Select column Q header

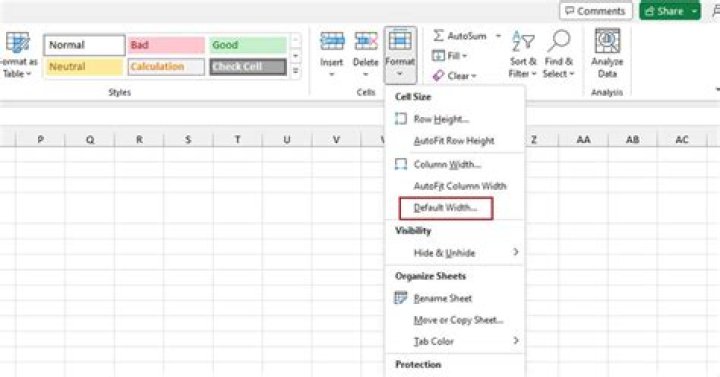click(x=90, y=140)
